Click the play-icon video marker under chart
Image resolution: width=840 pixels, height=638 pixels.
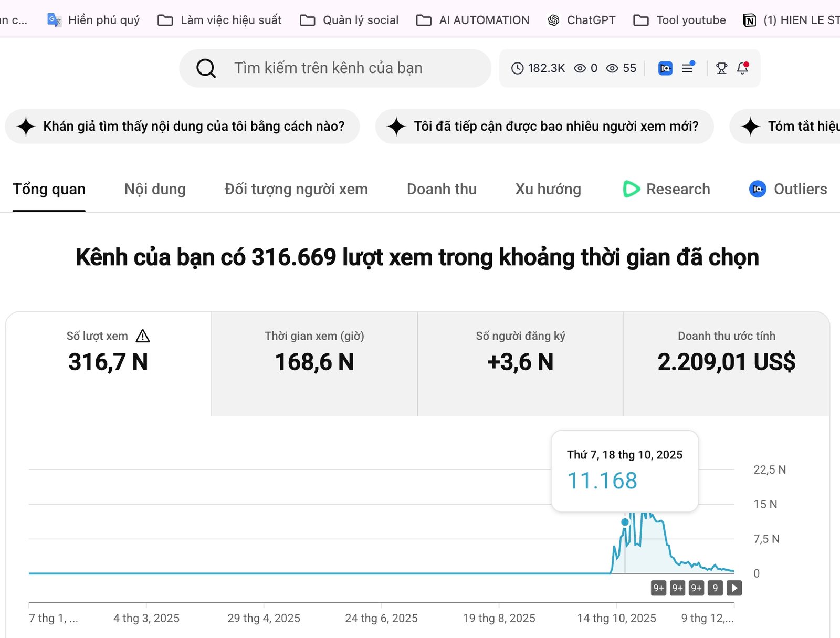734,588
